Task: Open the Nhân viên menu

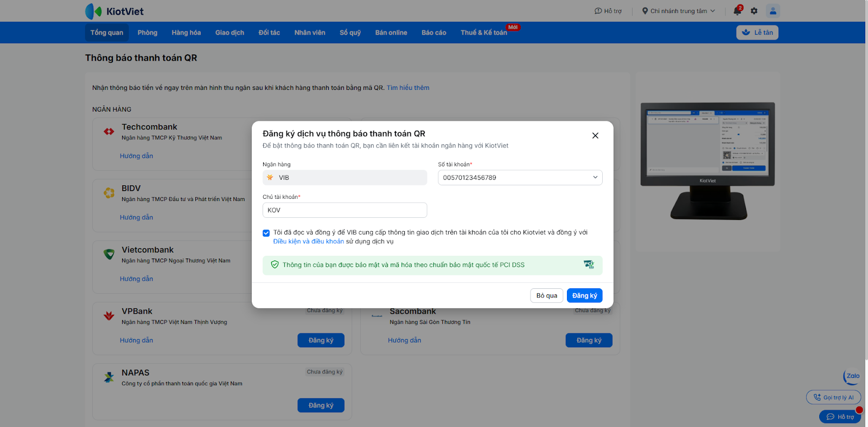Action: (x=310, y=33)
